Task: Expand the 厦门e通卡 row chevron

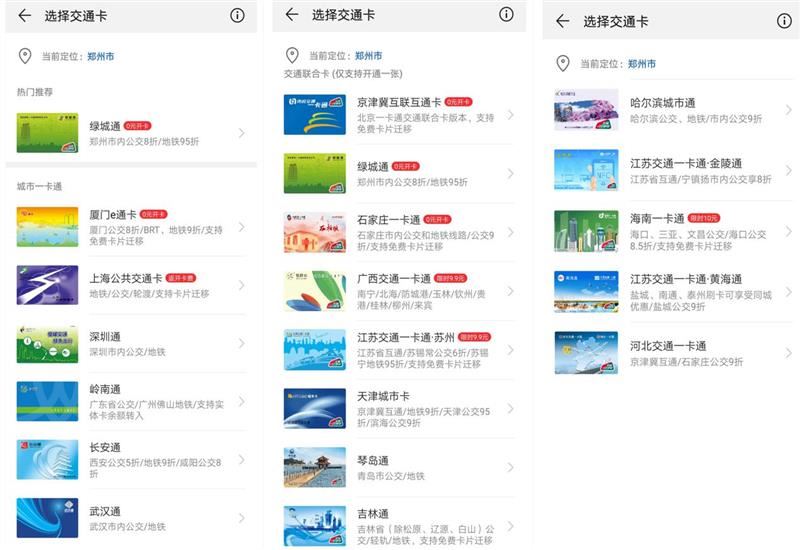Action: click(x=241, y=227)
